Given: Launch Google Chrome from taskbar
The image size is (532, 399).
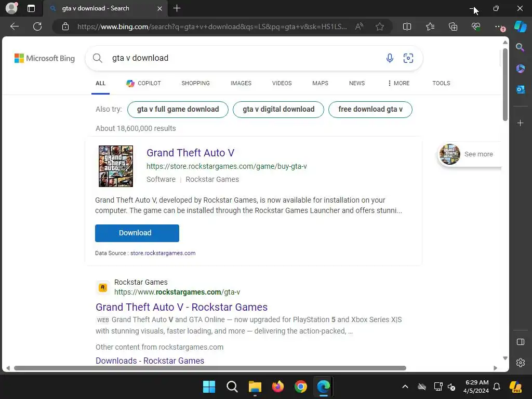Looking at the screenshot, I should pos(301,387).
